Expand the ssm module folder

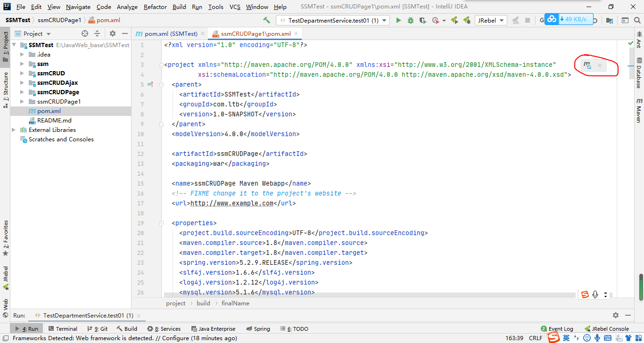tap(22, 64)
